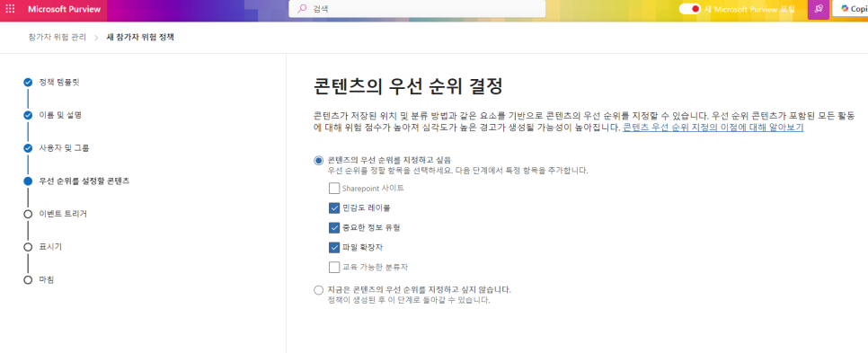Viewport: 868px width, 353px height.
Task: Uncheck the 파일 확장자 checkbox
Action: [x=333, y=247]
